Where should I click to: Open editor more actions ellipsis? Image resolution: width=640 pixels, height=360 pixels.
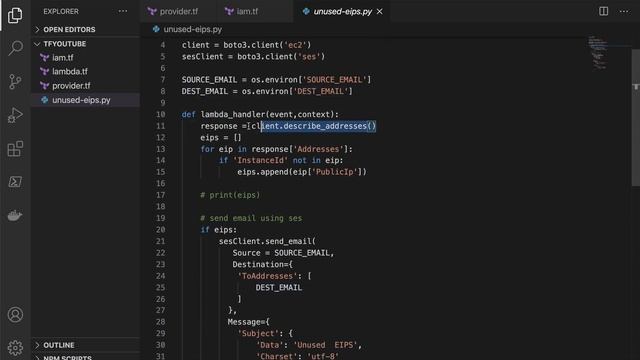(624, 11)
